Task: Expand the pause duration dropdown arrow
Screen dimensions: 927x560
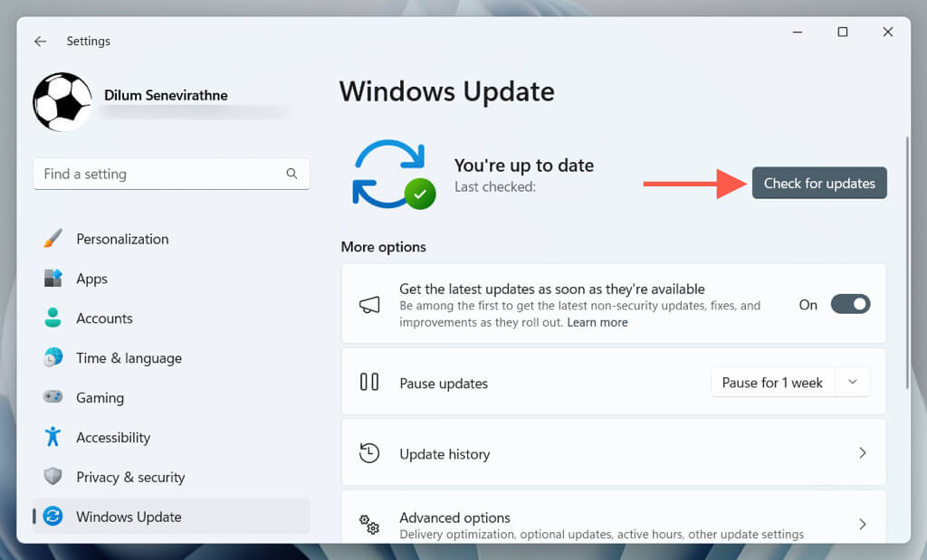Action: [x=853, y=382]
